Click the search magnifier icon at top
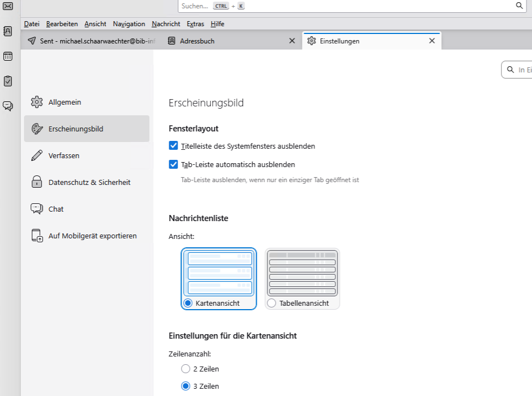532x396 pixels. (x=519, y=6)
